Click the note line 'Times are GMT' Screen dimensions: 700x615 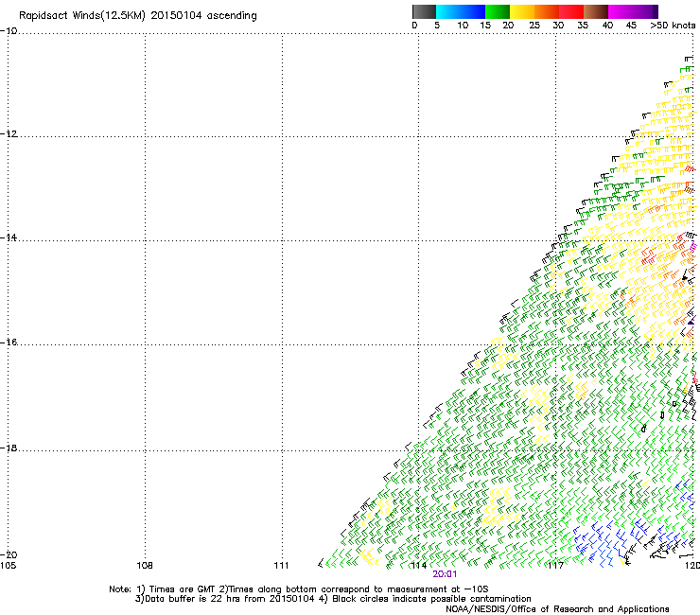point(183,589)
